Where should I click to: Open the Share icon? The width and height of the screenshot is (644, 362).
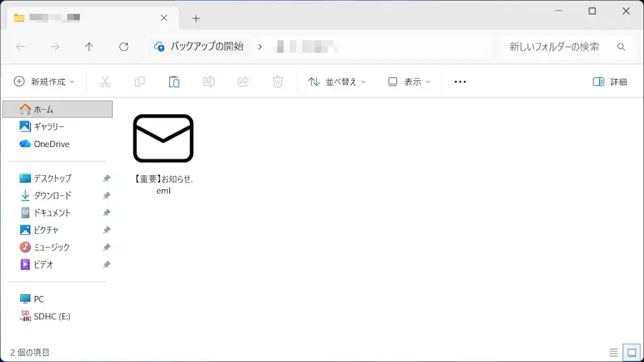click(243, 81)
